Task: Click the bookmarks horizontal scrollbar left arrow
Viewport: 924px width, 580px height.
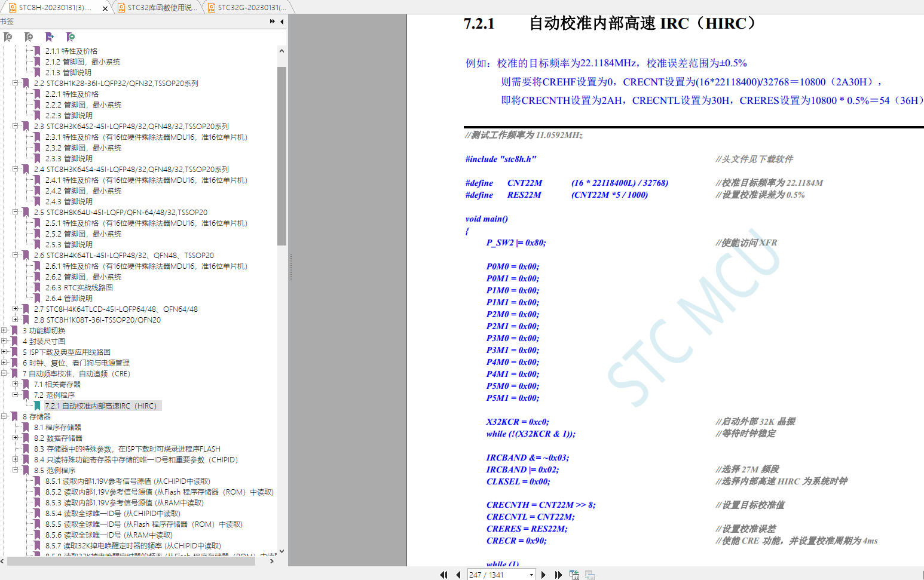Action: 3,561
